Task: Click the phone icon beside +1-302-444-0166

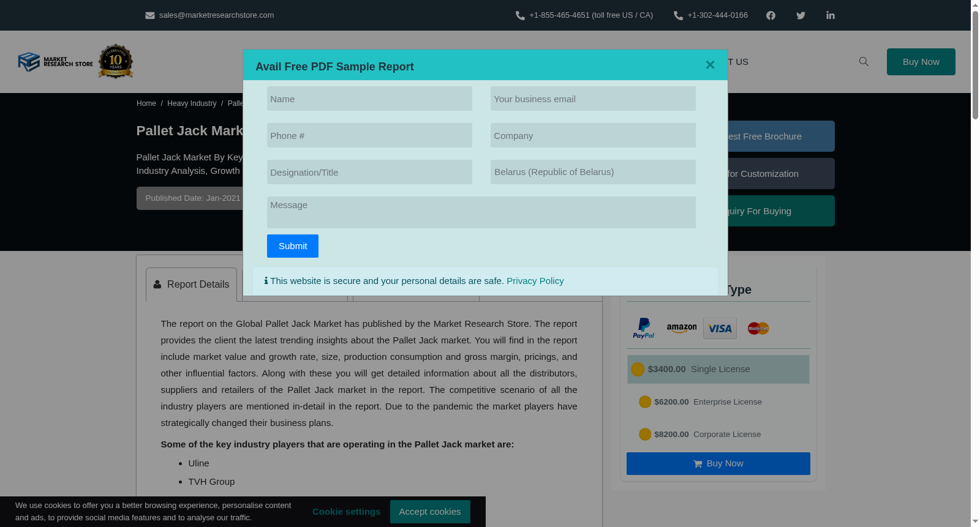Action: point(678,15)
